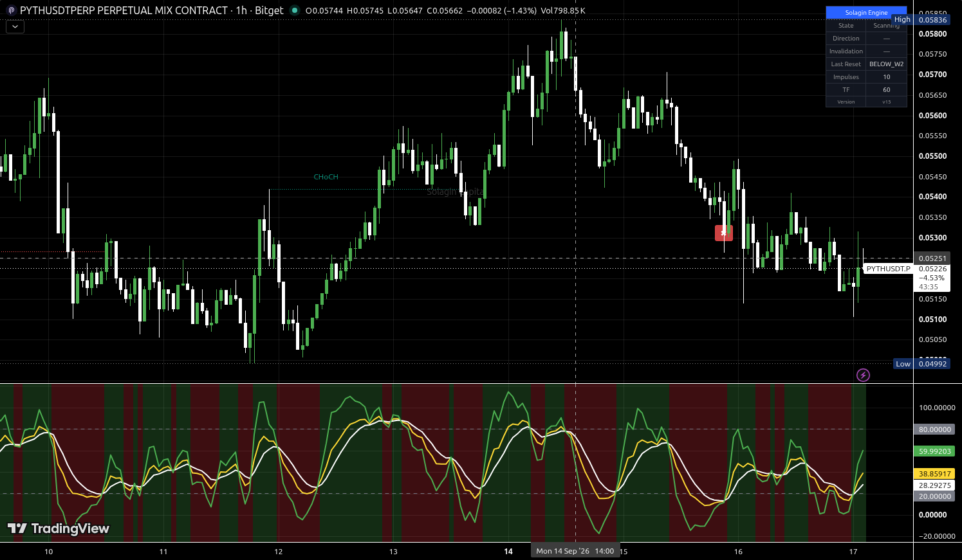Click the Solagin Engine table header

866,12
